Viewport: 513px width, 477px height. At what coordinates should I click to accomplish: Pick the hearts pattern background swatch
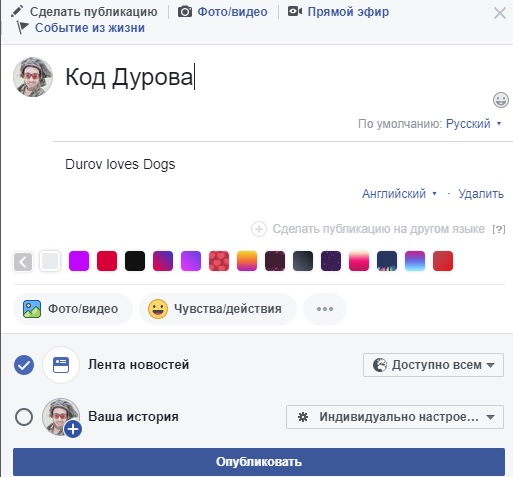coord(219,261)
